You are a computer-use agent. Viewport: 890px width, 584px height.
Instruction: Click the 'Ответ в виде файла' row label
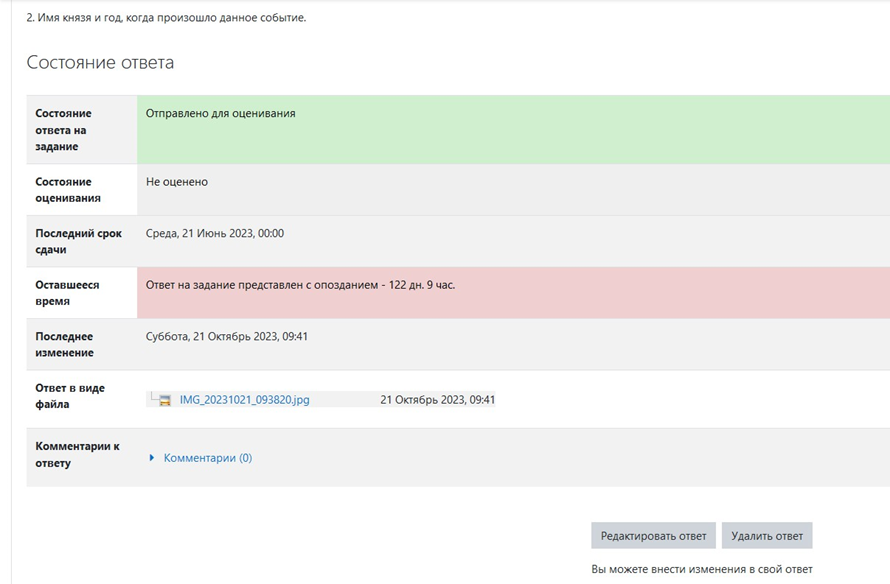coord(70,396)
